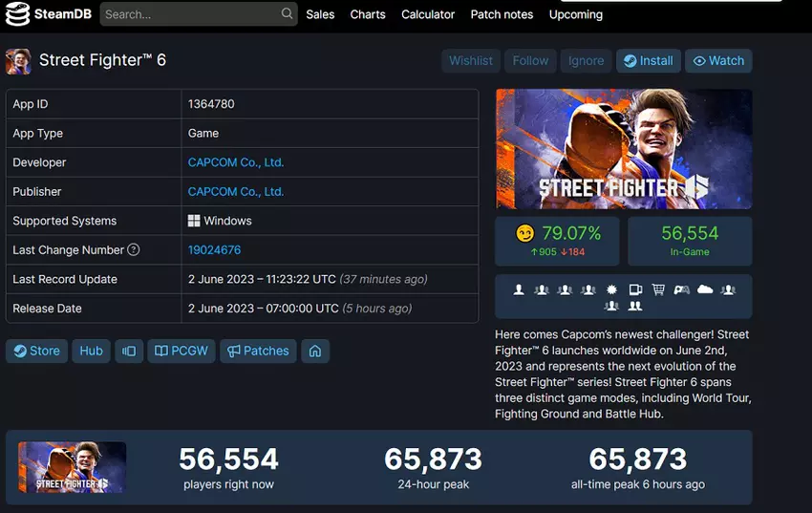Open the Sales page in navigation

[x=320, y=14]
